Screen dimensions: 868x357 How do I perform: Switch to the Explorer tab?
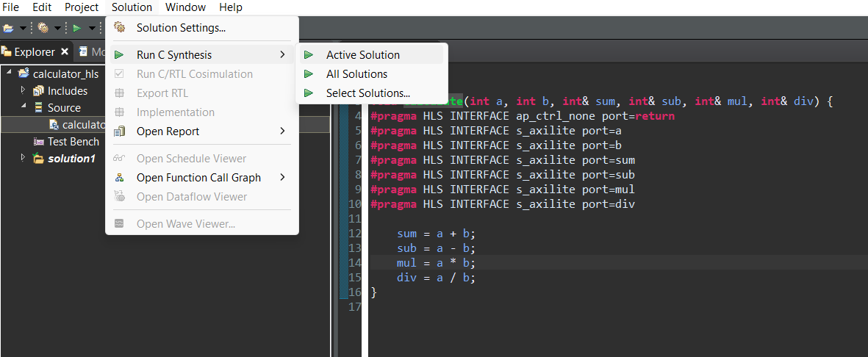pos(35,52)
